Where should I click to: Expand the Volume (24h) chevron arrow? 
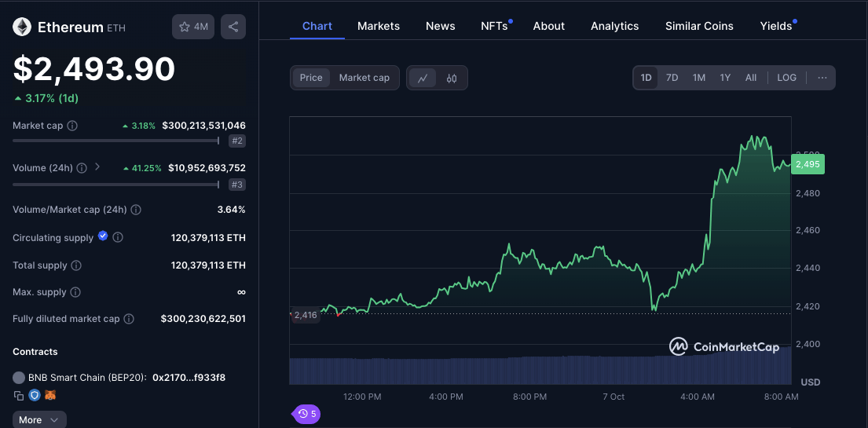point(97,166)
